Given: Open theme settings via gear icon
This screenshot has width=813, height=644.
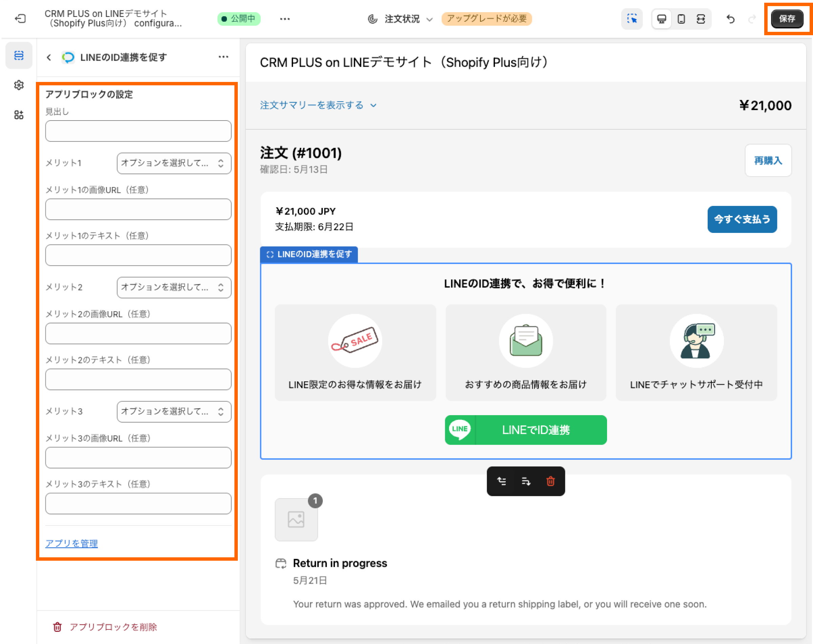Looking at the screenshot, I should (19, 85).
